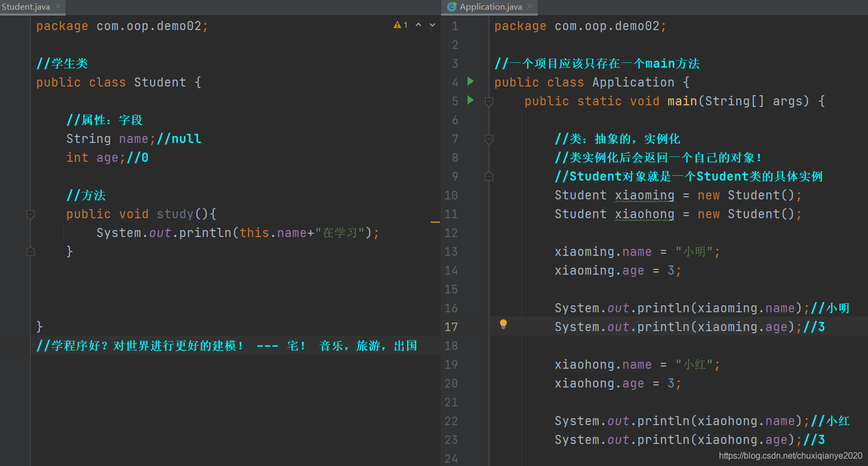Click the comment about only one main method
The height and width of the screenshot is (466, 868).
(597, 64)
